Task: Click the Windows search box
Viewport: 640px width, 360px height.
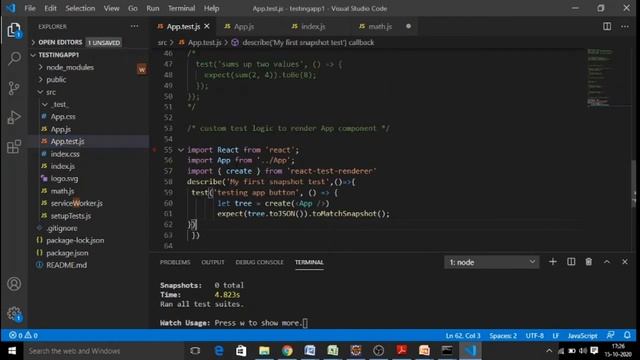Action: (103, 351)
